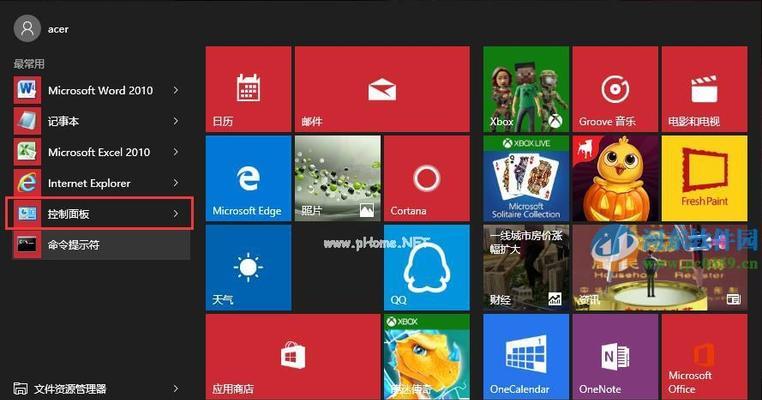Open the Finance (财经) news tile
The height and width of the screenshot is (400, 762).
pos(526,267)
